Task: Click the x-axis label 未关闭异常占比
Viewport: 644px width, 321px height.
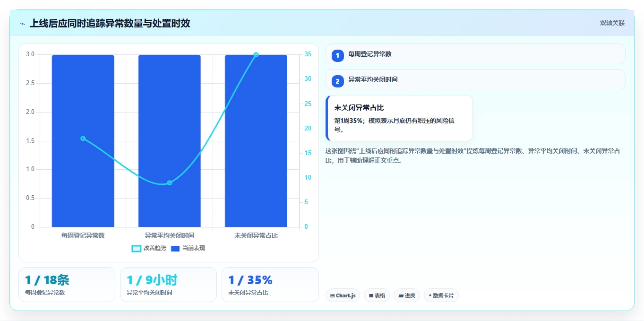Action: pyautogui.click(x=256, y=235)
